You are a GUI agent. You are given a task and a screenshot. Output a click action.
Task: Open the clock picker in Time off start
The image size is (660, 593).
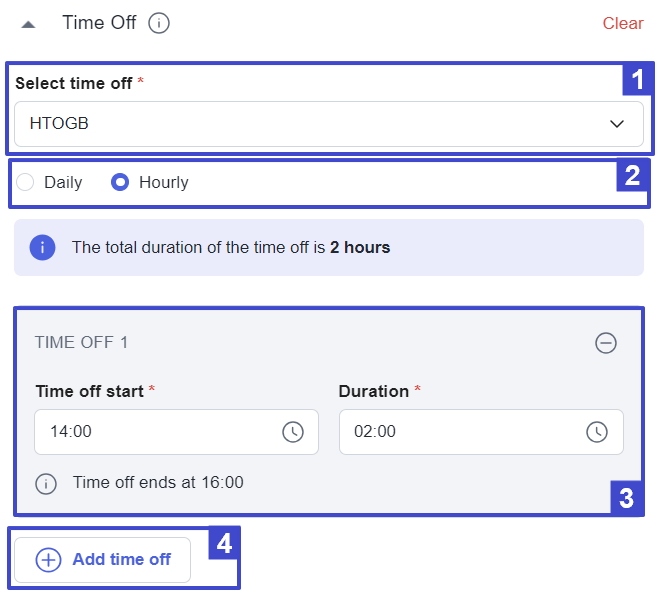coord(293,432)
